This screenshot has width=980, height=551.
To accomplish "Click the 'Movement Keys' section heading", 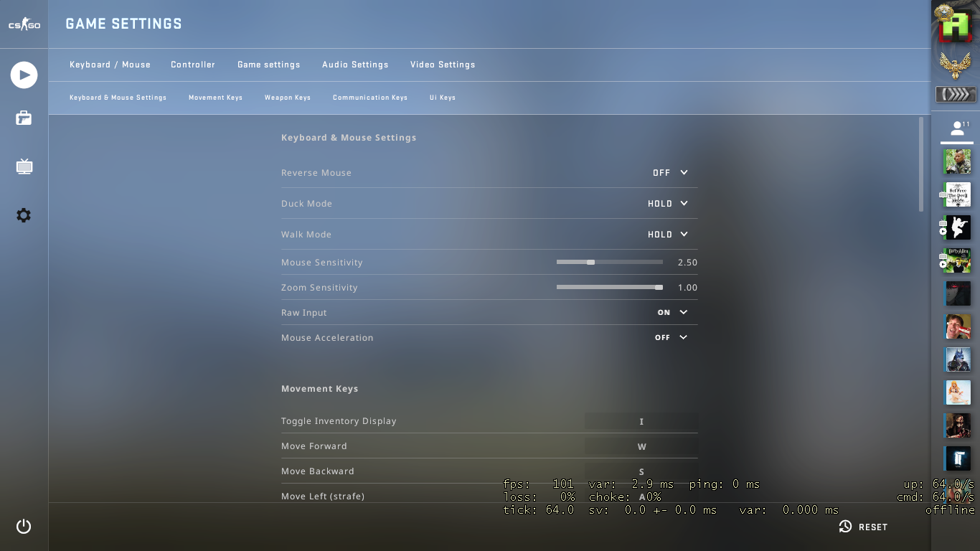I will click(x=320, y=389).
